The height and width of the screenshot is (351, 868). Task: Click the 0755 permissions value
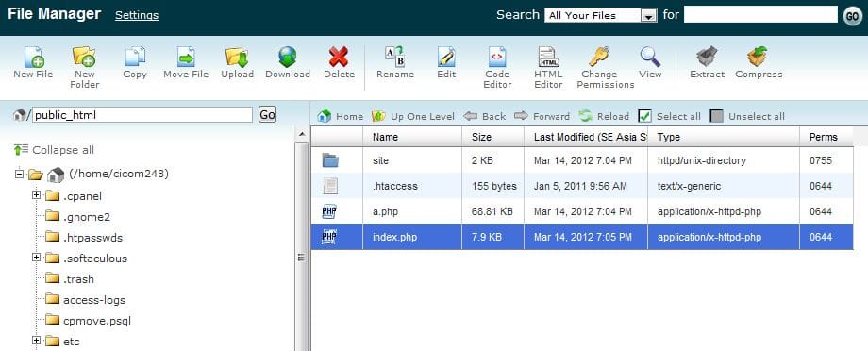tap(821, 160)
